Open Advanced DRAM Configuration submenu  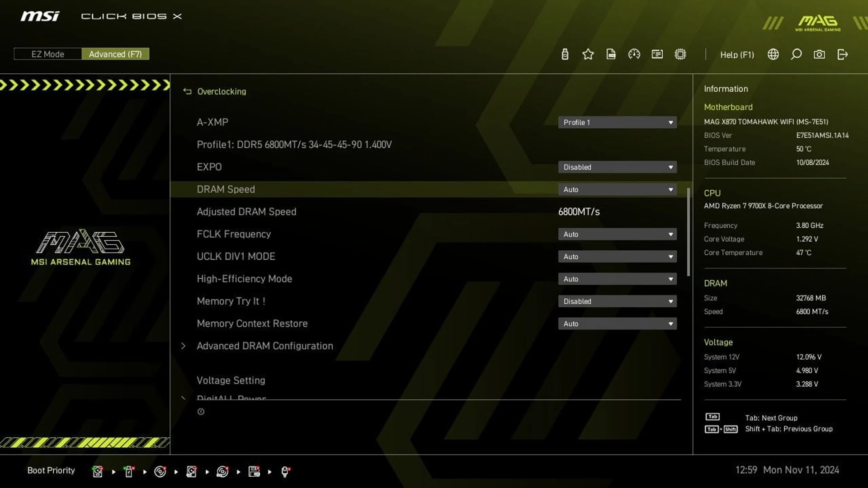coord(265,346)
